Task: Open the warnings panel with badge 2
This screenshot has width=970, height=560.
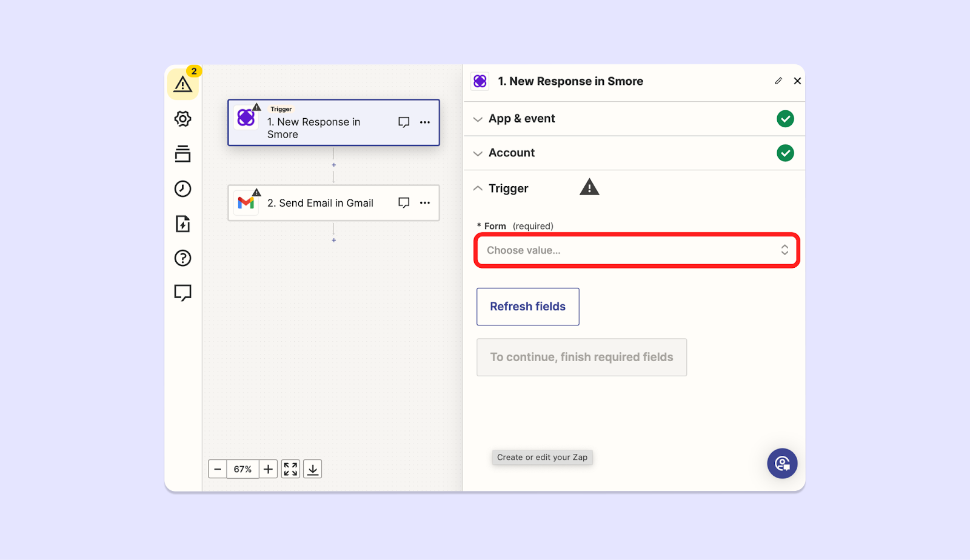Action: click(x=182, y=84)
